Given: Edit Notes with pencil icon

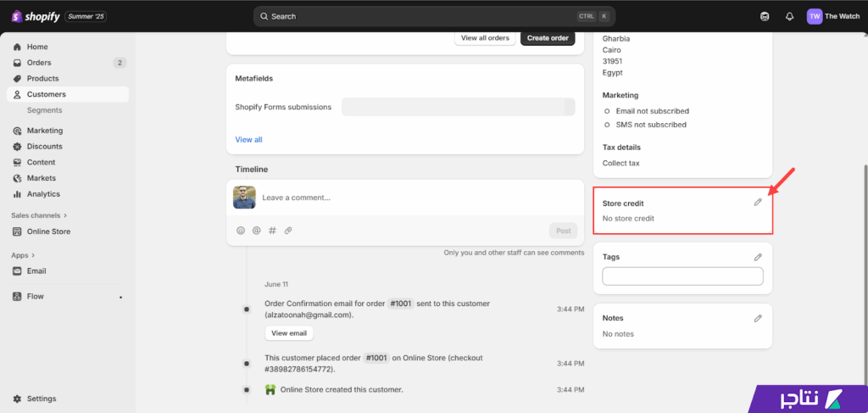Looking at the screenshot, I should tap(758, 318).
